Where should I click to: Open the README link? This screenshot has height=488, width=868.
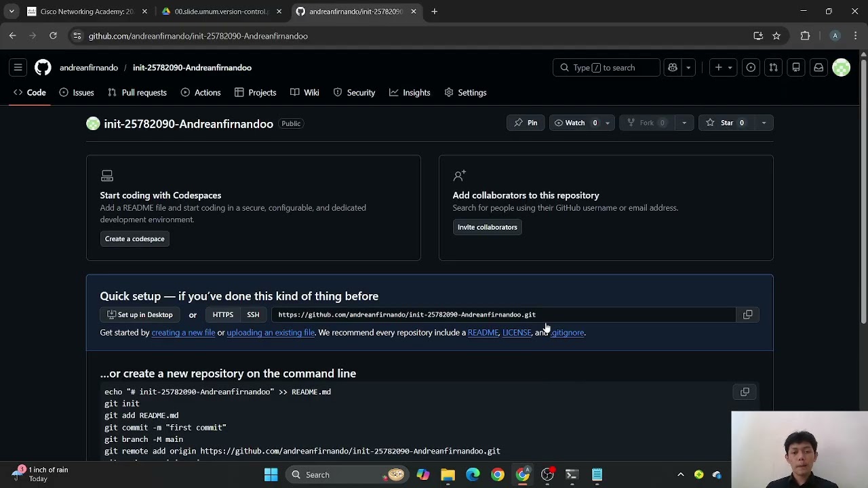[483, 333]
